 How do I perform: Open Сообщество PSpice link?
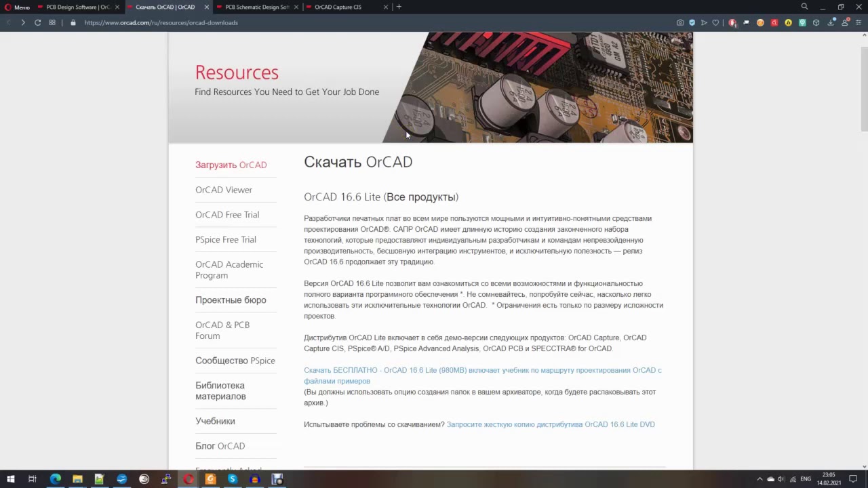pyautogui.click(x=235, y=361)
